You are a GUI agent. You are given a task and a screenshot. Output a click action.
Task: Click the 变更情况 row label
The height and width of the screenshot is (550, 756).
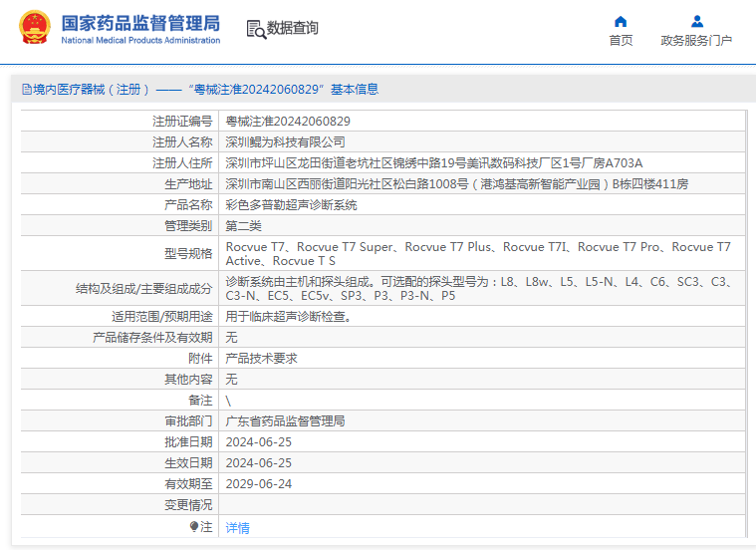click(188, 504)
